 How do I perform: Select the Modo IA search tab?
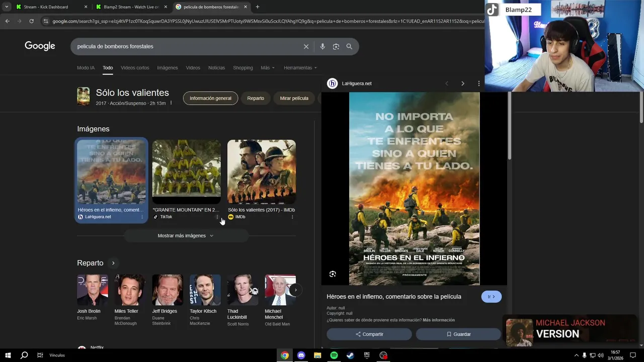click(86, 68)
